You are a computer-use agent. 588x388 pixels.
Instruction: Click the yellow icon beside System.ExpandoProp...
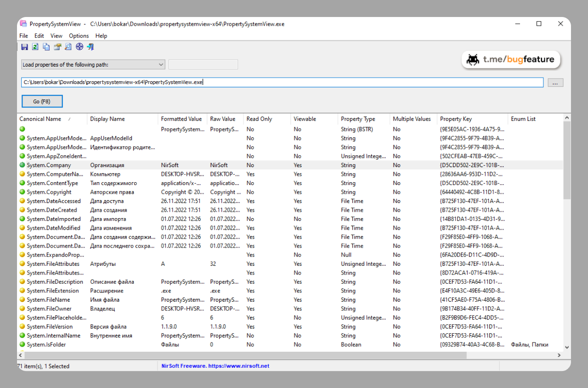pyautogui.click(x=22, y=255)
